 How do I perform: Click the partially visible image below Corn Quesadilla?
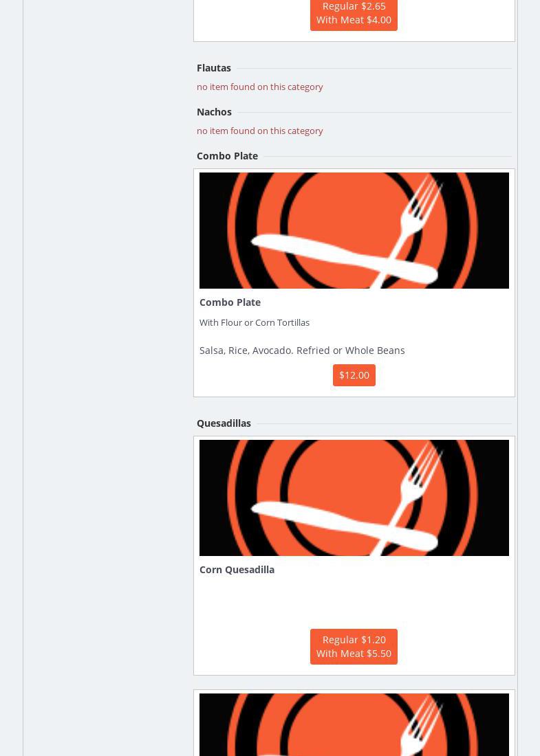[354, 724]
